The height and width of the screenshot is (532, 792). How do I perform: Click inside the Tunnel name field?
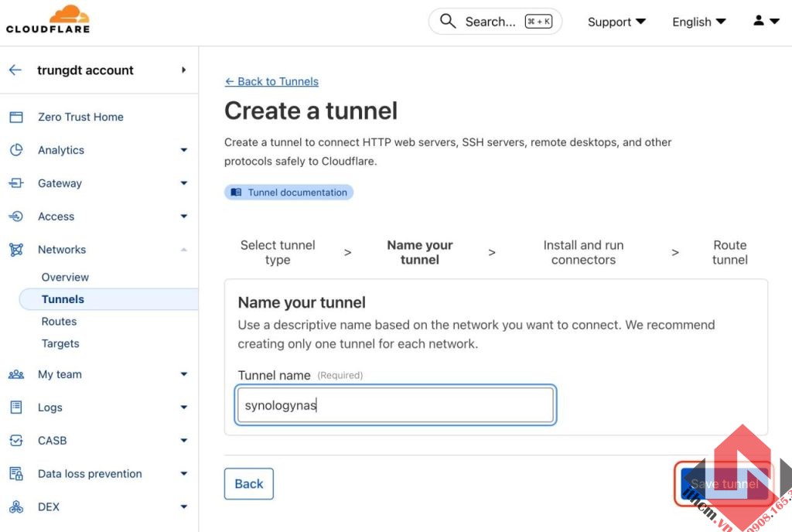pos(395,404)
